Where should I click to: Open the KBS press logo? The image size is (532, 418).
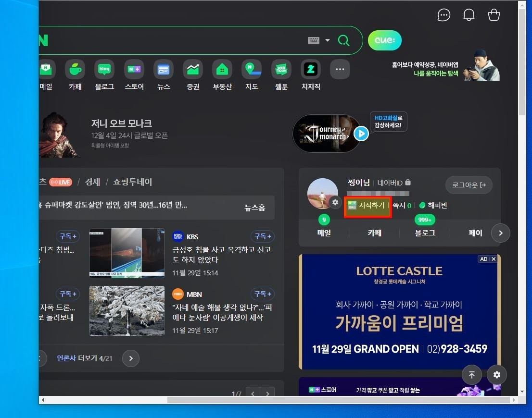coord(178,236)
